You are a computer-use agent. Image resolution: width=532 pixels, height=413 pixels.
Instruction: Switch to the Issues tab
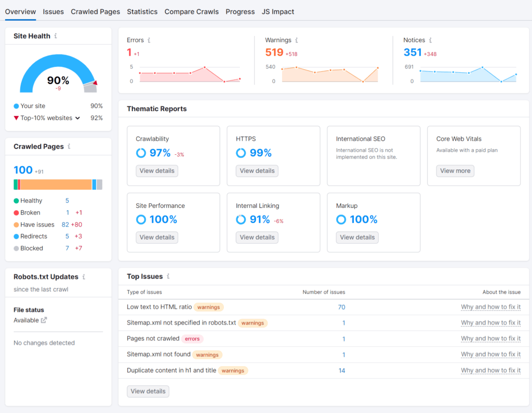tap(53, 11)
